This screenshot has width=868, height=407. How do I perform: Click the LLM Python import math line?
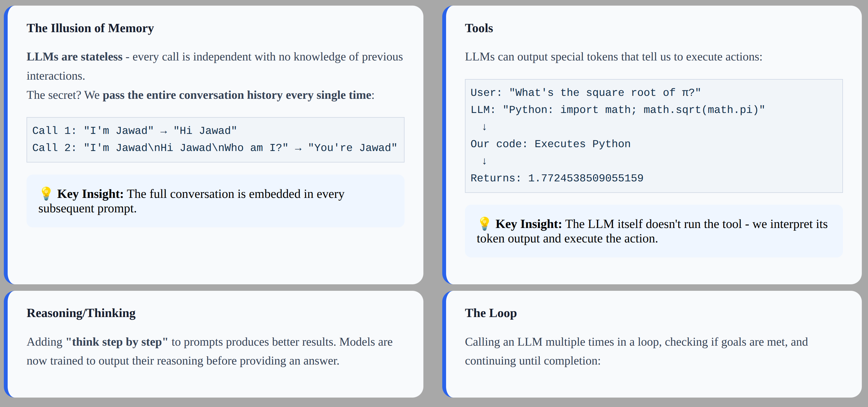[x=618, y=110]
